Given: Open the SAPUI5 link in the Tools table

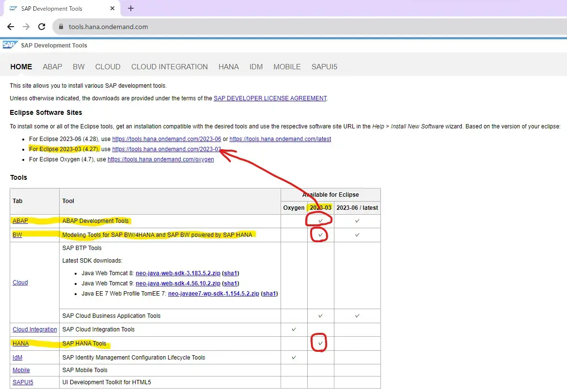Looking at the screenshot, I should tap(23, 382).
